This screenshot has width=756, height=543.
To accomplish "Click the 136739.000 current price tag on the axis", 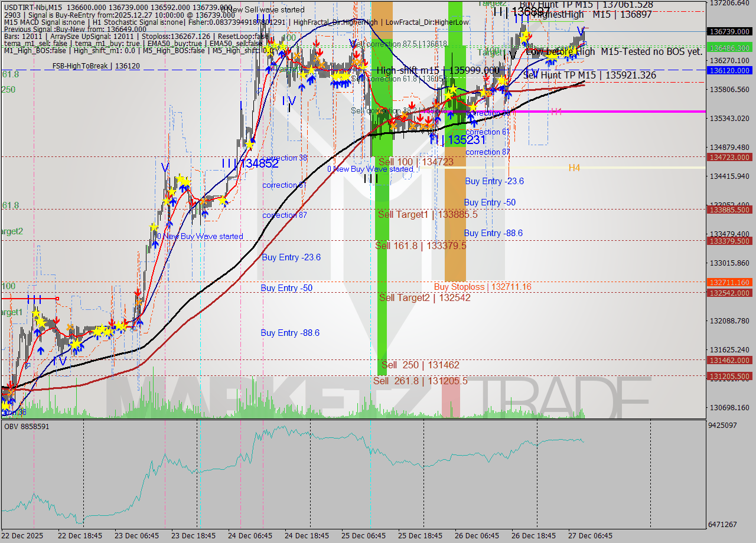I will click(x=731, y=32).
